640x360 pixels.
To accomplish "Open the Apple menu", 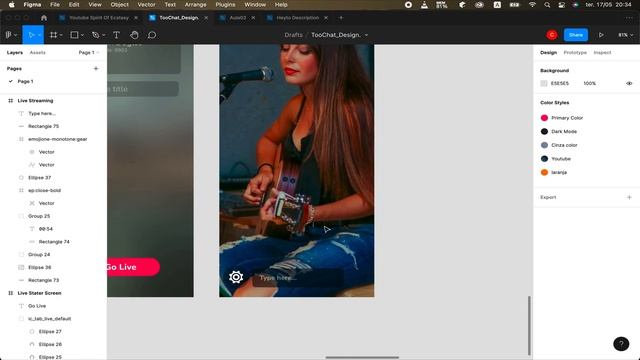I will click(11, 4).
